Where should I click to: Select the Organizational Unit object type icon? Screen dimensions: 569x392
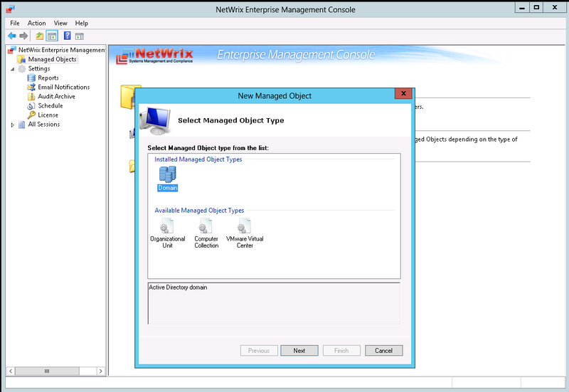click(167, 226)
